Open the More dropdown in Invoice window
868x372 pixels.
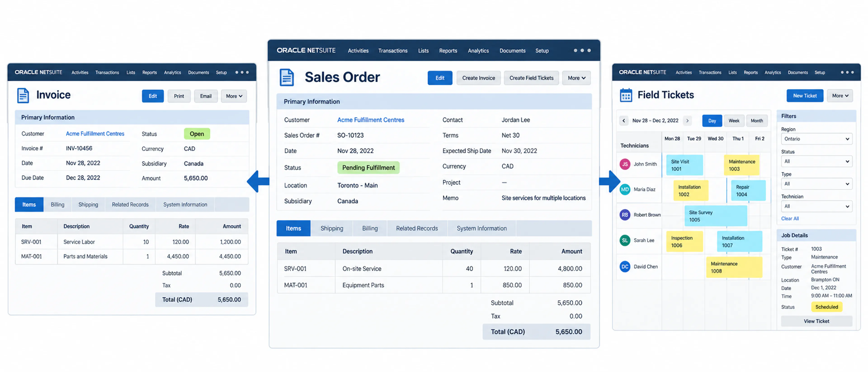[x=234, y=96]
